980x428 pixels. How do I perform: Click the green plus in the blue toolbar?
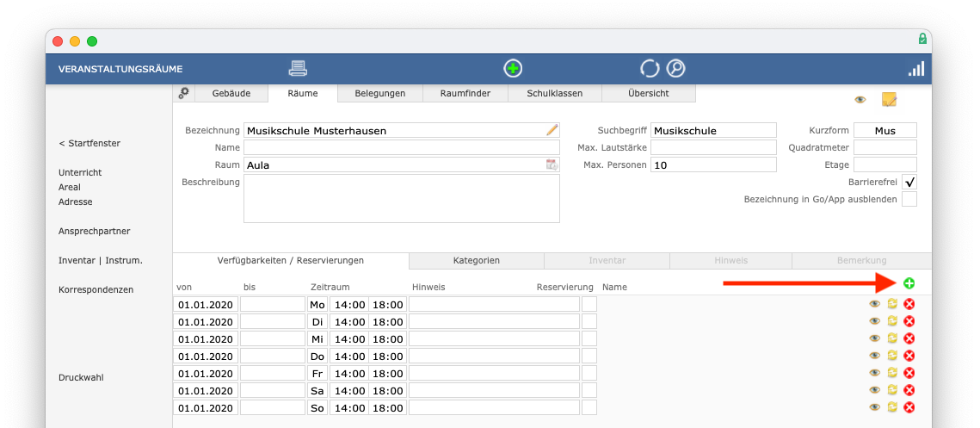pyautogui.click(x=513, y=69)
